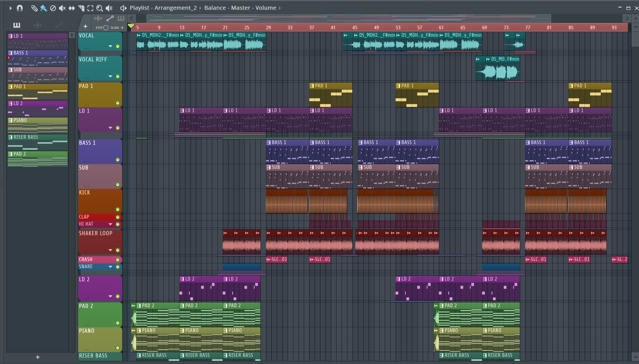Mute the VOCAL RIFF track

pyautogui.click(x=118, y=76)
